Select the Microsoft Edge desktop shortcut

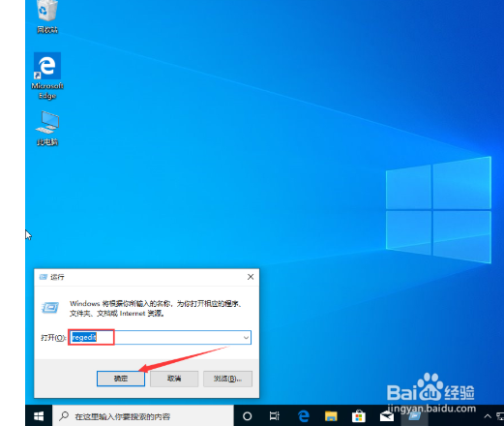pyautogui.click(x=47, y=76)
